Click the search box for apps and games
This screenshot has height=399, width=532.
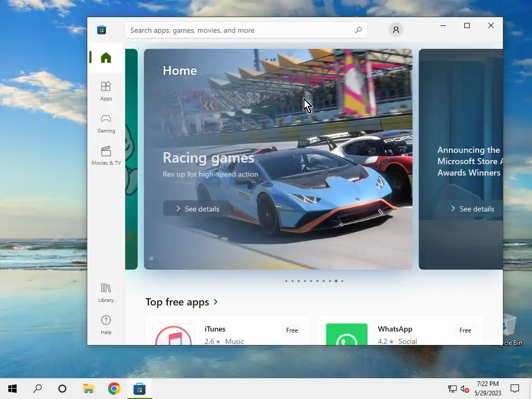[x=246, y=30]
